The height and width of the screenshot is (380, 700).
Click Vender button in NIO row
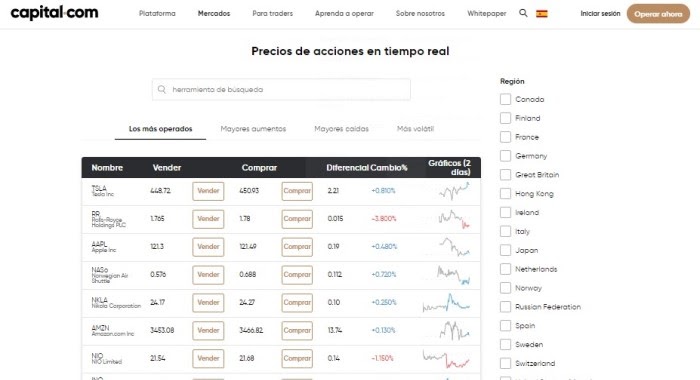208,358
